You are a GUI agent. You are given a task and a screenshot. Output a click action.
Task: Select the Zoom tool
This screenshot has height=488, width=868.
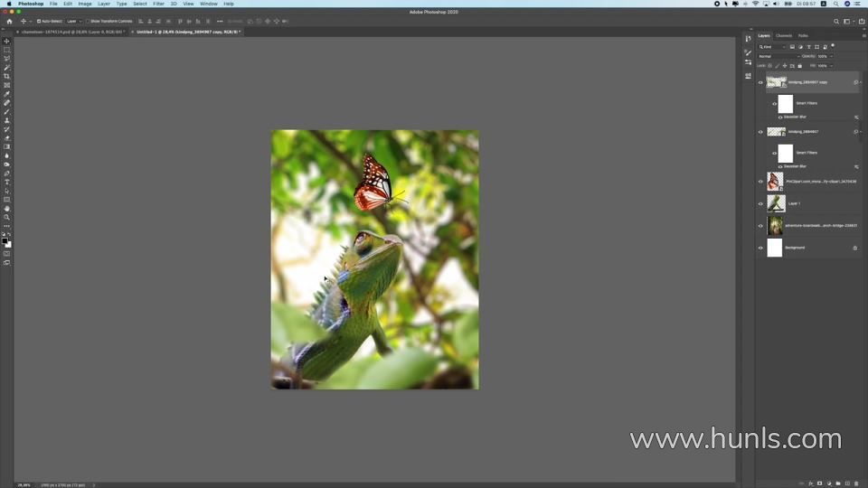(x=7, y=217)
